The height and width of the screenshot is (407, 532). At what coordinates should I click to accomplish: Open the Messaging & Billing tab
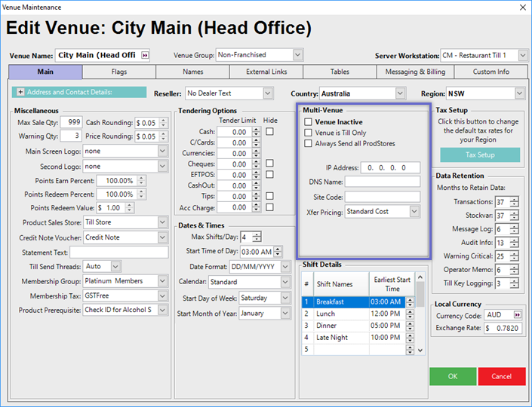click(x=417, y=72)
